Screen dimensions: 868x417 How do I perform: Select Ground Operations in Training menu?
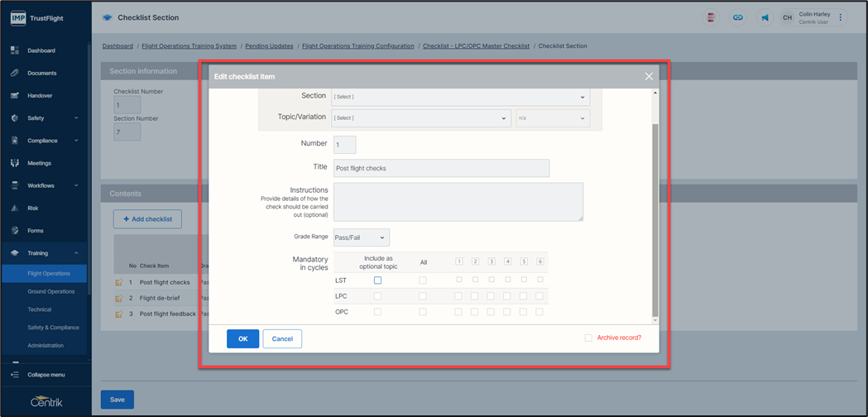pyautogui.click(x=50, y=291)
